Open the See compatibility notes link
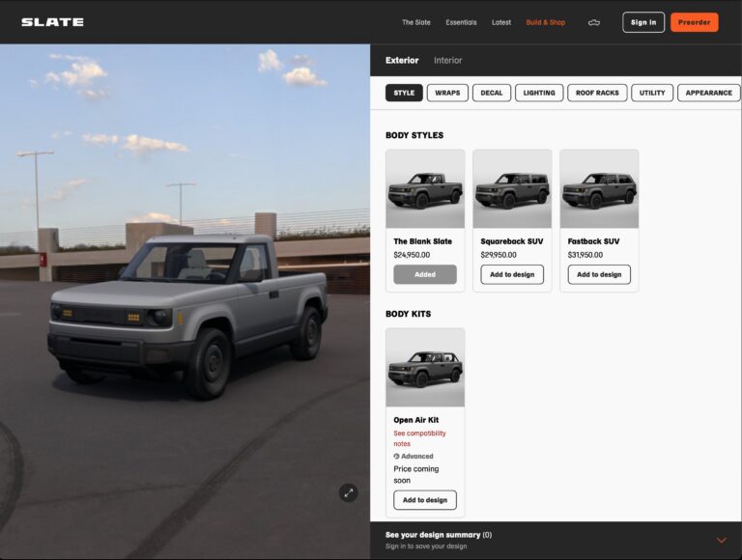 (419, 438)
